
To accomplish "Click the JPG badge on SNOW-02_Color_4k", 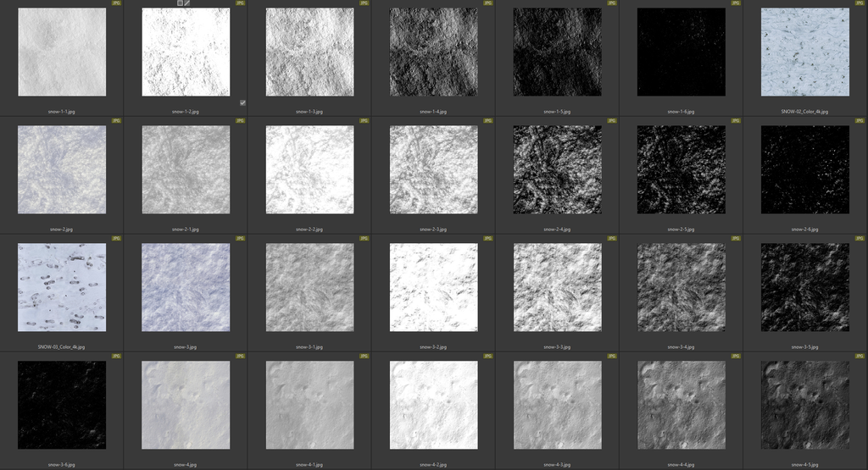I will click(x=860, y=3).
